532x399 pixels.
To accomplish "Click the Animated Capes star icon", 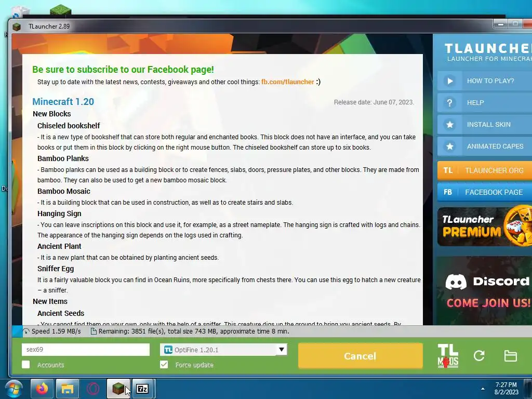I will [x=450, y=146].
